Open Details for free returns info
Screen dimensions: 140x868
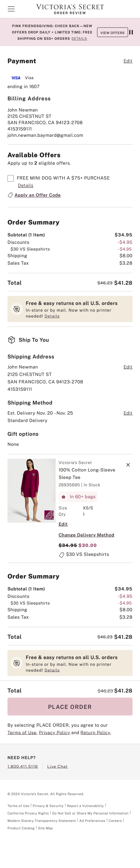tap(52, 316)
